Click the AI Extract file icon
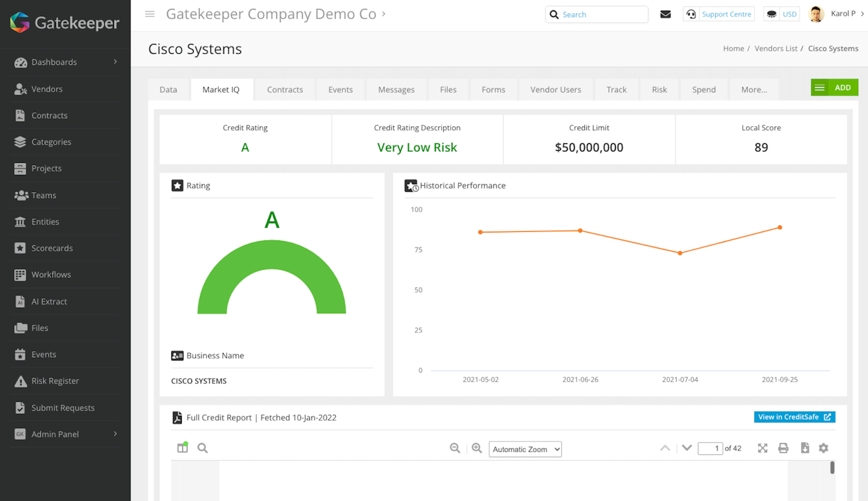The height and width of the screenshot is (501, 868). [20, 301]
